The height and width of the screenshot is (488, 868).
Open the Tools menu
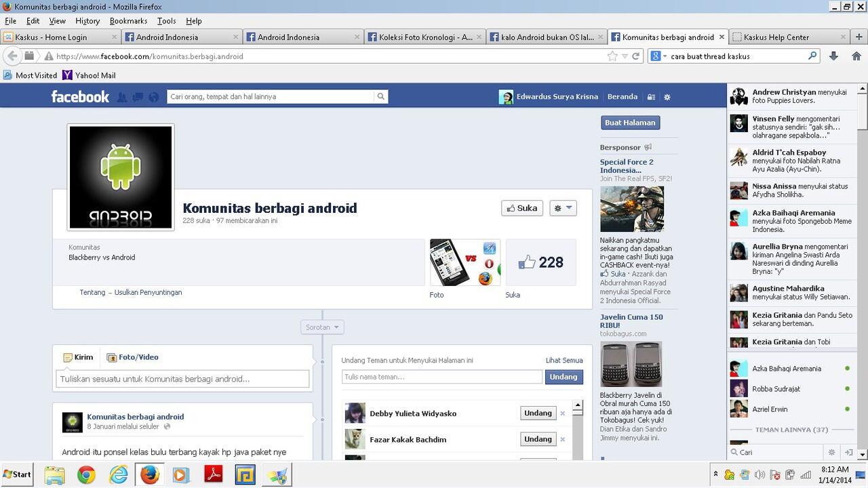tap(166, 21)
